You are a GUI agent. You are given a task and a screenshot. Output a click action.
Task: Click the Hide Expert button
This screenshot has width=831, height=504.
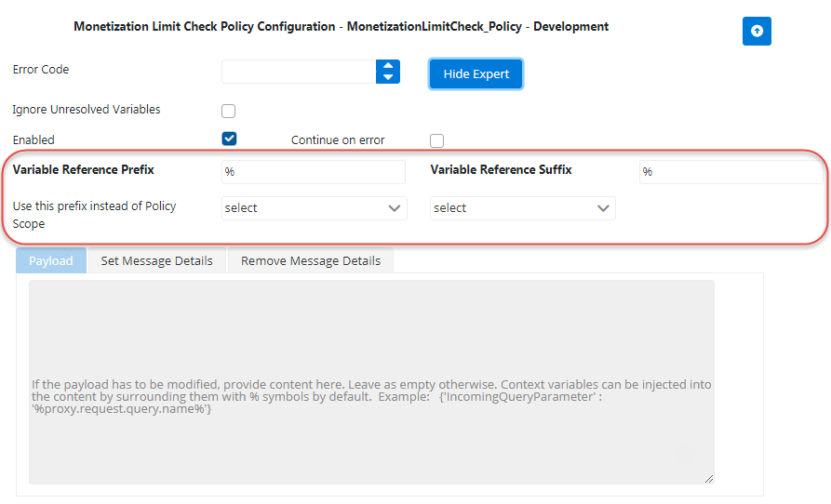tap(476, 74)
